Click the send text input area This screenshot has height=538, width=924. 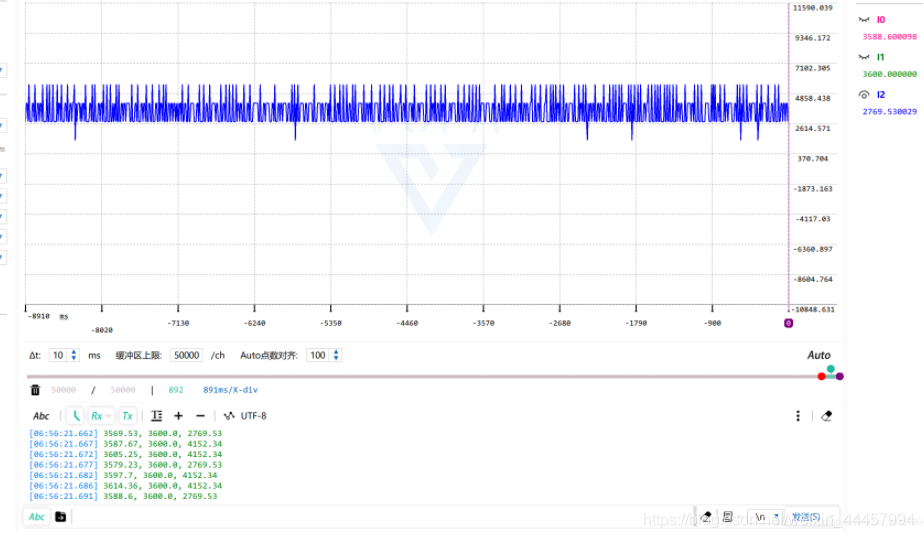[382, 517]
